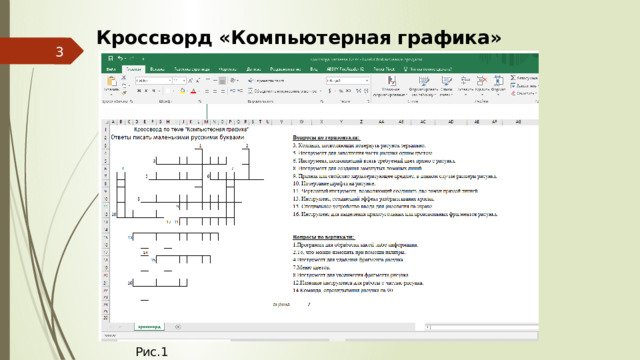Open the number format dropdown
This screenshot has height=360, width=640.
pyautogui.click(x=347, y=81)
